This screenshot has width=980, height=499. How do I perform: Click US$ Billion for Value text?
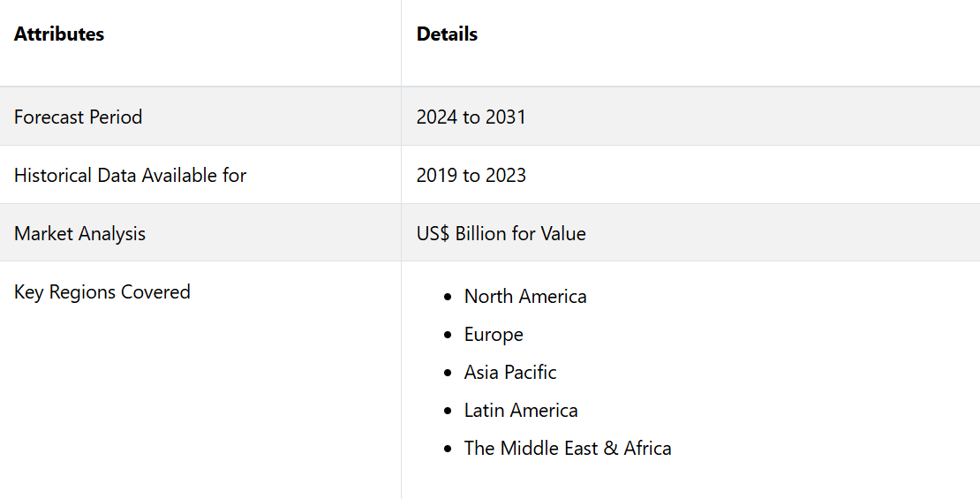pos(501,233)
